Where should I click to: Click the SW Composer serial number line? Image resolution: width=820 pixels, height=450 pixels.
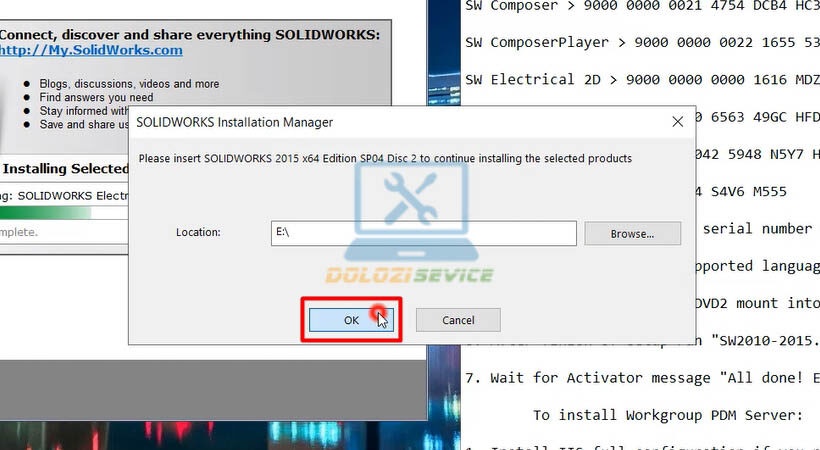pos(640,8)
